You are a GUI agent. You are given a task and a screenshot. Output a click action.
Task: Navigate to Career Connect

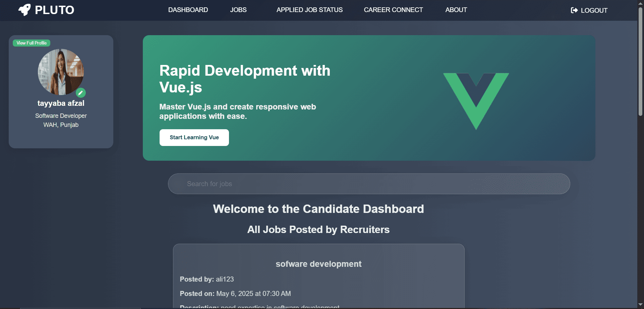393,10
